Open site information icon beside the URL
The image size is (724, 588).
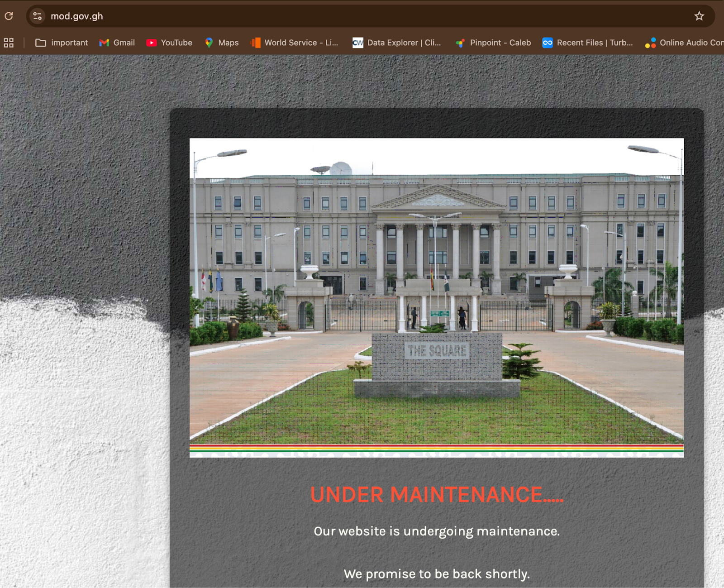pyautogui.click(x=37, y=16)
